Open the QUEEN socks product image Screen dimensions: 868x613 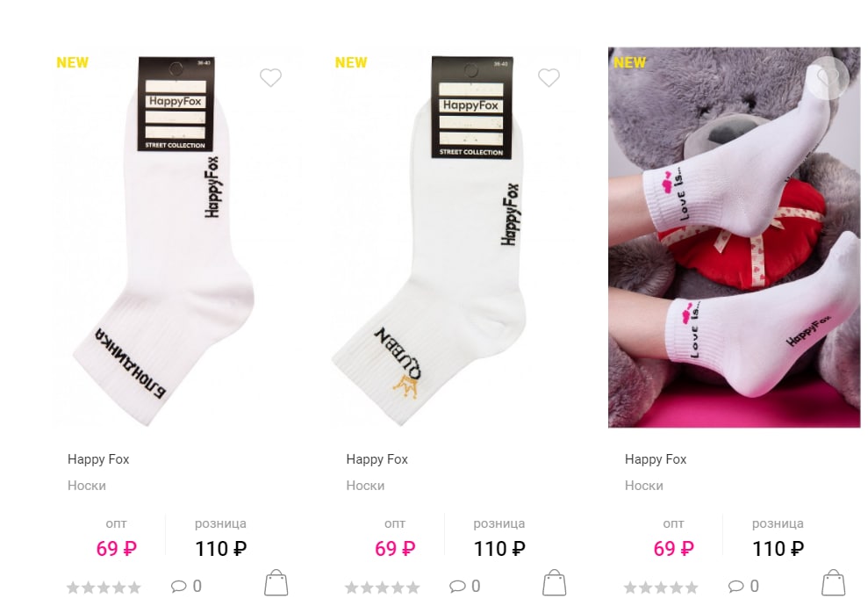(456, 237)
